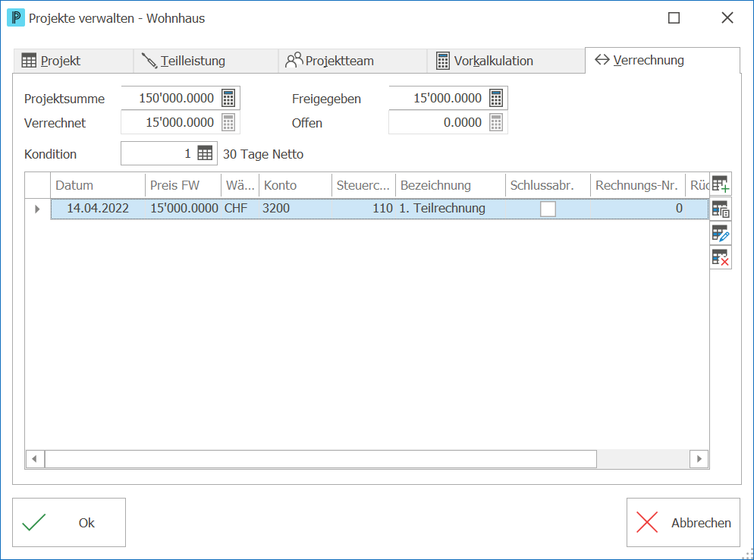Screen dimensions: 754x560
Task: Cancel with the Abbrechen button
Action: click(683, 523)
